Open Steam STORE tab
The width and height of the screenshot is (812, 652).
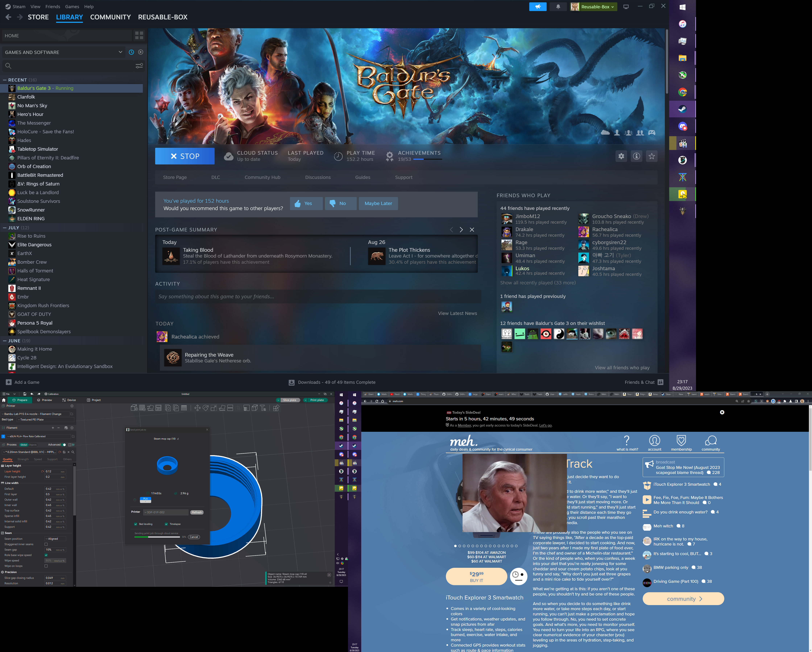[38, 17]
